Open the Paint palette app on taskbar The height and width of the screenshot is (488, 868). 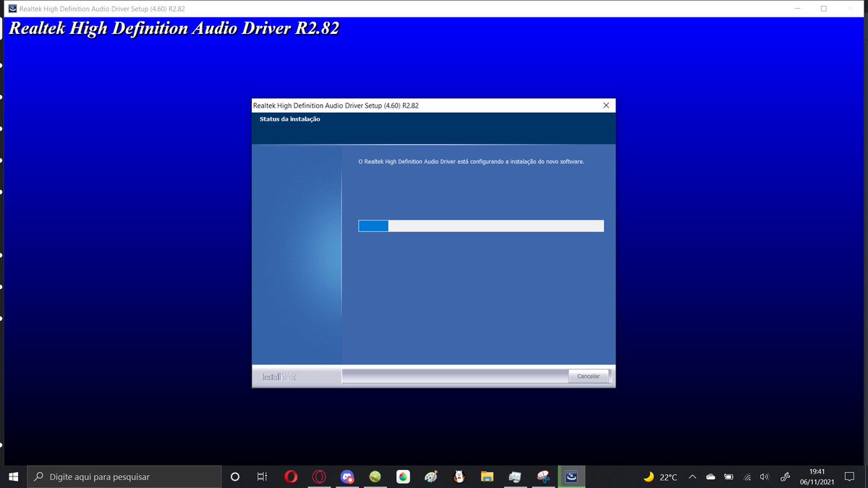coord(431,477)
